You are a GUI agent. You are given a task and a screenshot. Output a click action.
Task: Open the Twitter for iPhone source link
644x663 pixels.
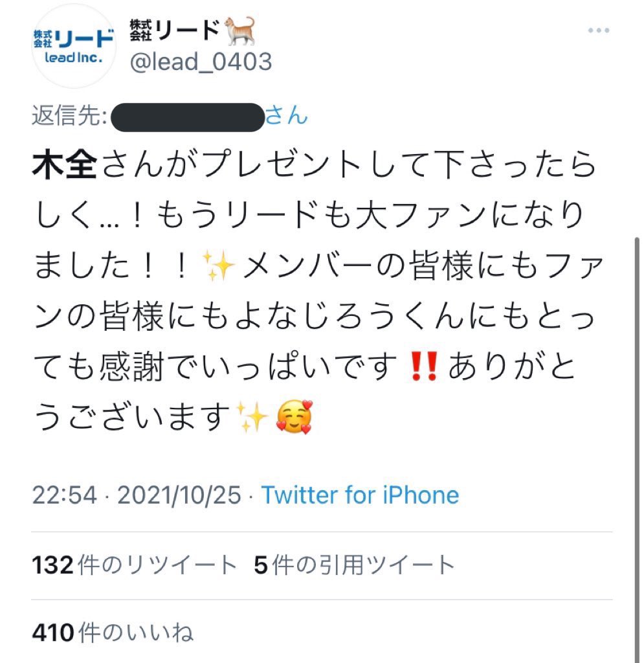click(x=360, y=495)
